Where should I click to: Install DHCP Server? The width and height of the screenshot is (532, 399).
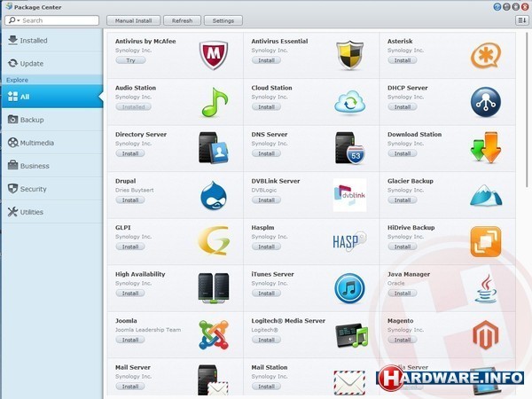pyautogui.click(x=403, y=107)
